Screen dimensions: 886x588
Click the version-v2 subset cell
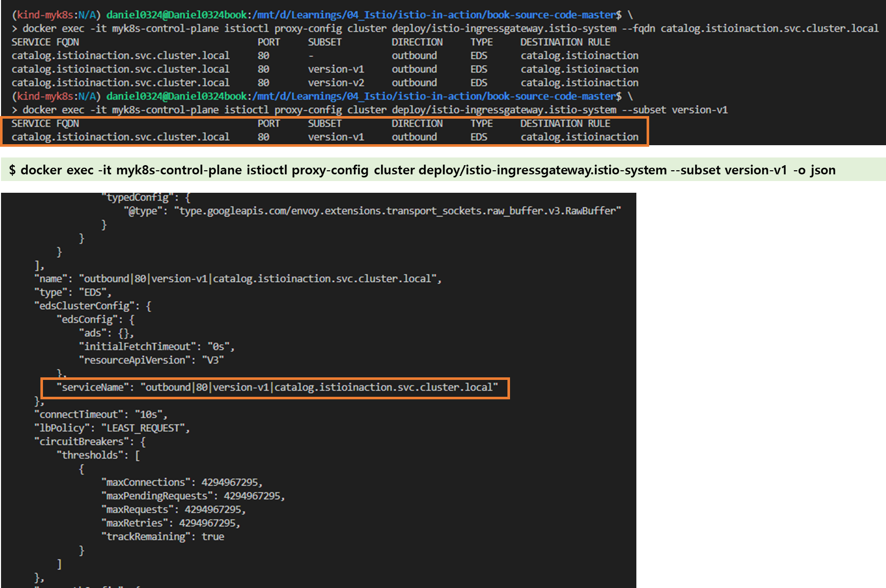tap(336, 83)
